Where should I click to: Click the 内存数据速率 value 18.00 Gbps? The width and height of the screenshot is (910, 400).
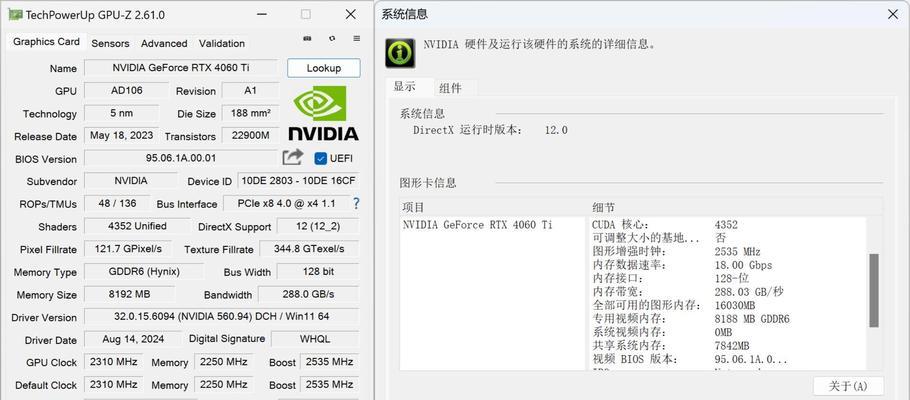(x=743, y=265)
